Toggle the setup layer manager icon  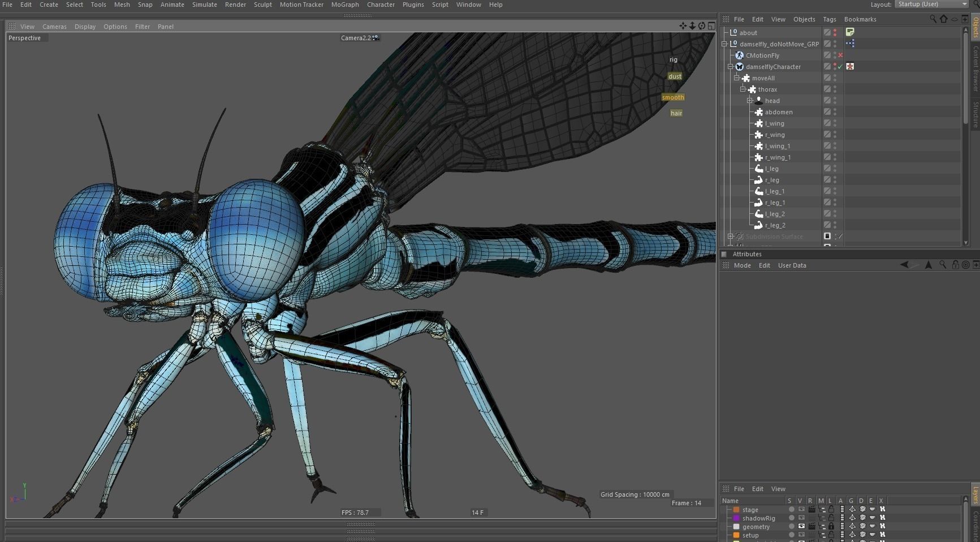822,535
